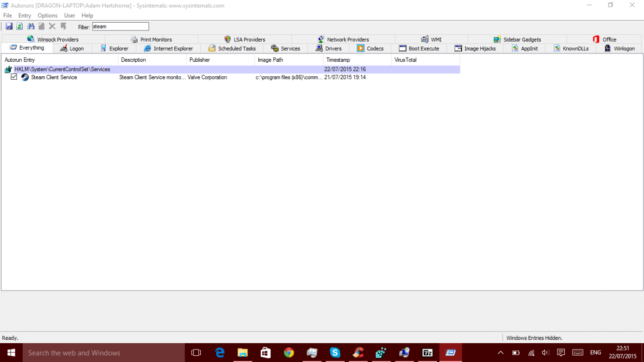Click the '22/07/2015 22:16' timestamp cell
Screen dimensions: 644x362
tap(345, 70)
